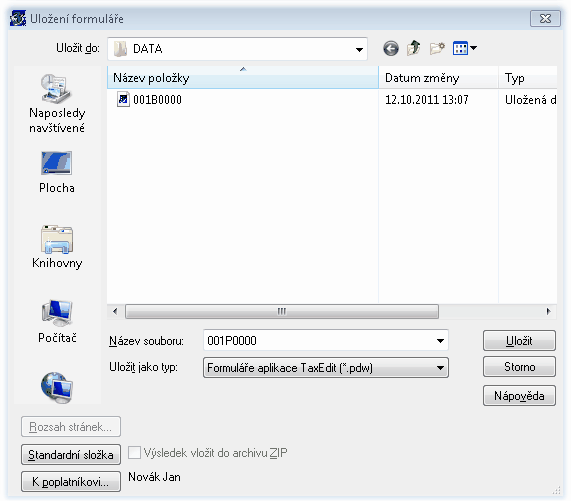The width and height of the screenshot is (571, 501).
Task: Go back using the round arrow icon
Action: (x=391, y=48)
